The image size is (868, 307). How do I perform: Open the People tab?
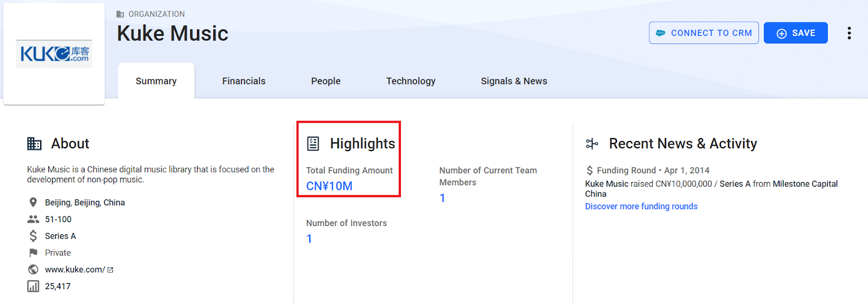pyautogui.click(x=326, y=81)
